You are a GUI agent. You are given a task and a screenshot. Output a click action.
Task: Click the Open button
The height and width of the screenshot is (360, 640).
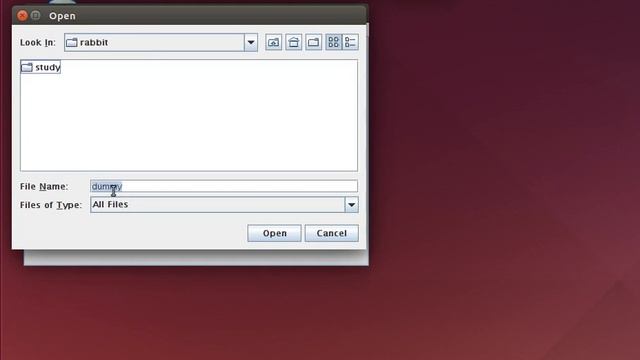pos(274,233)
